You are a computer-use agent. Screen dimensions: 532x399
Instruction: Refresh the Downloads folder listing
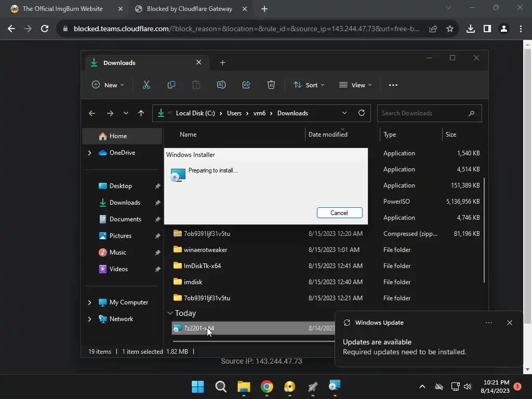[362, 113]
